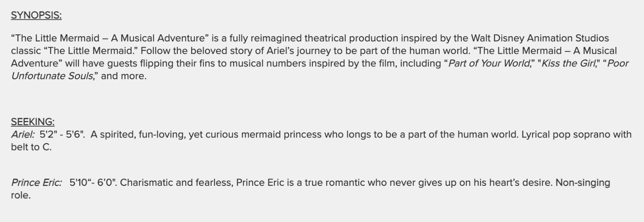Click the italic Ariel role name

coord(23,134)
